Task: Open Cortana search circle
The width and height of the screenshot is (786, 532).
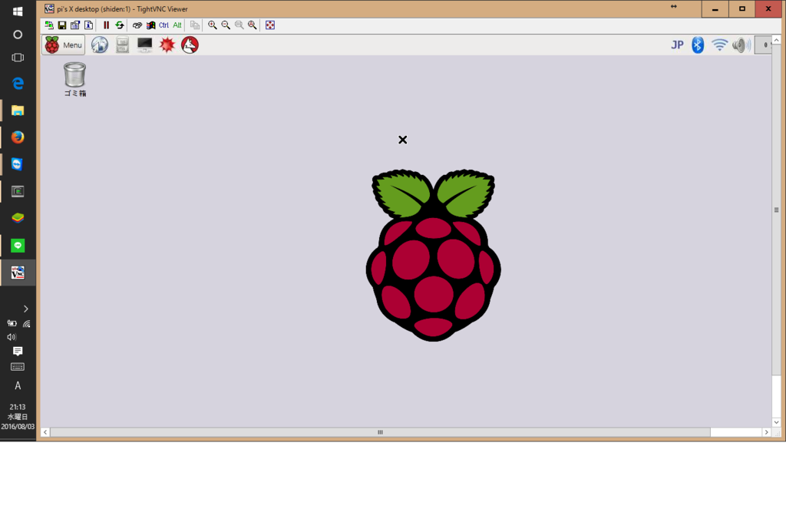Action: tap(18, 35)
